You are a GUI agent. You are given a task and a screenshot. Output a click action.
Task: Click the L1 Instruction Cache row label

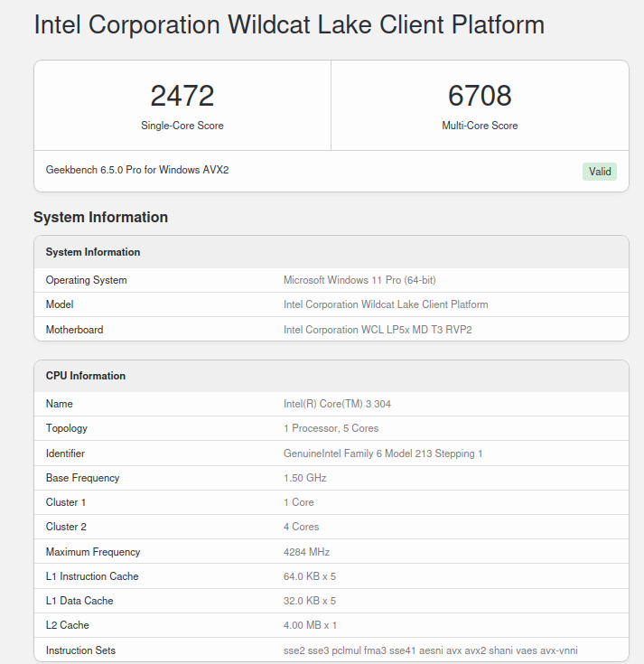[92, 576]
